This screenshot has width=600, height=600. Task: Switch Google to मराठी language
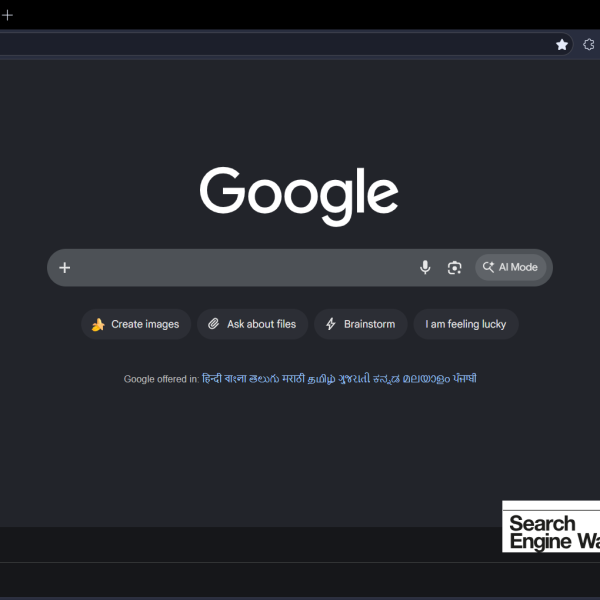(x=293, y=379)
